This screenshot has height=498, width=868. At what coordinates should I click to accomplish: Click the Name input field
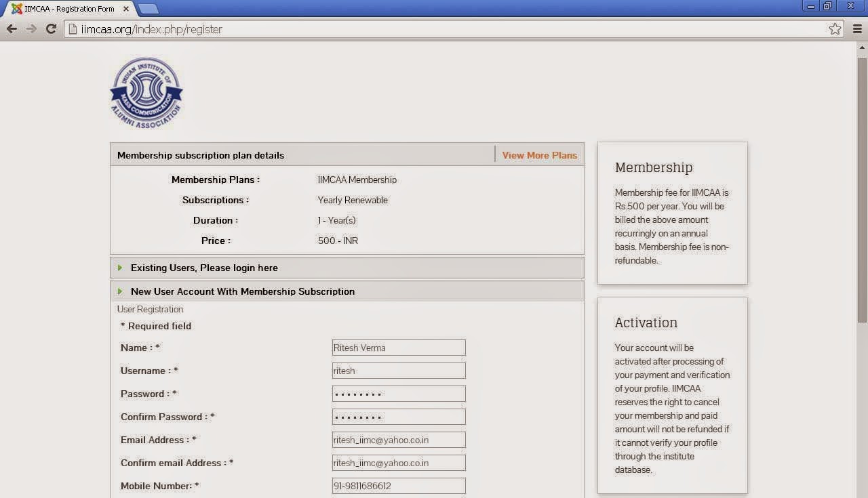[x=399, y=348]
